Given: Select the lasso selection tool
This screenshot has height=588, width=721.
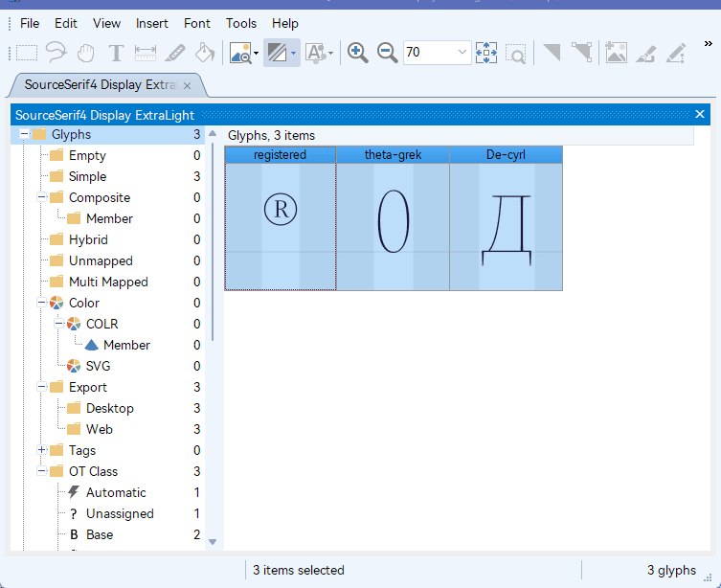Looking at the screenshot, I should point(56,53).
